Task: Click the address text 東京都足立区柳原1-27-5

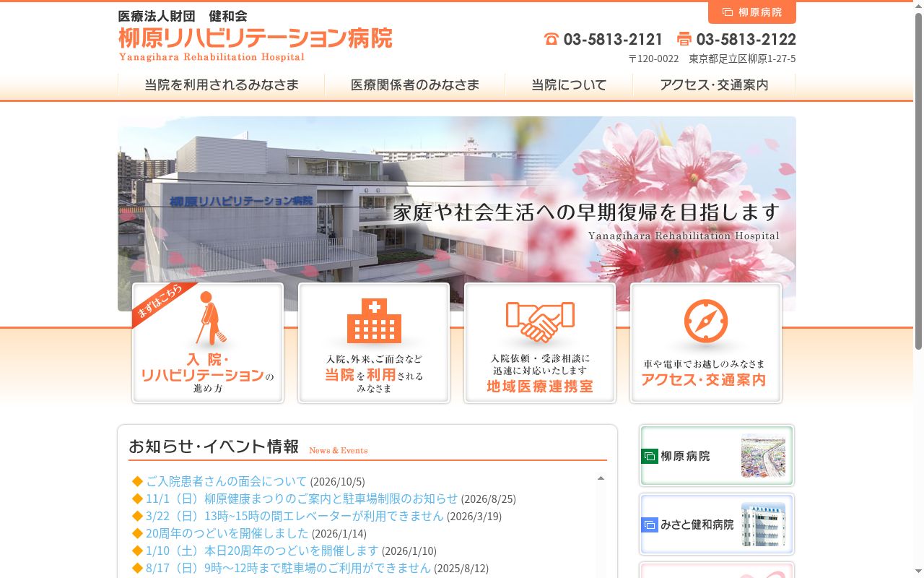Action: [x=742, y=59]
